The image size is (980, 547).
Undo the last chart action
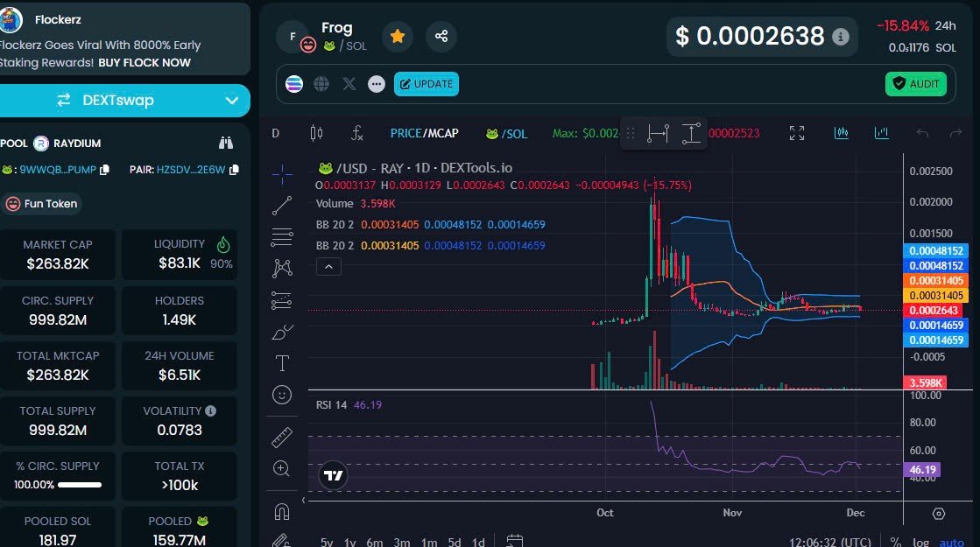pos(922,133)
